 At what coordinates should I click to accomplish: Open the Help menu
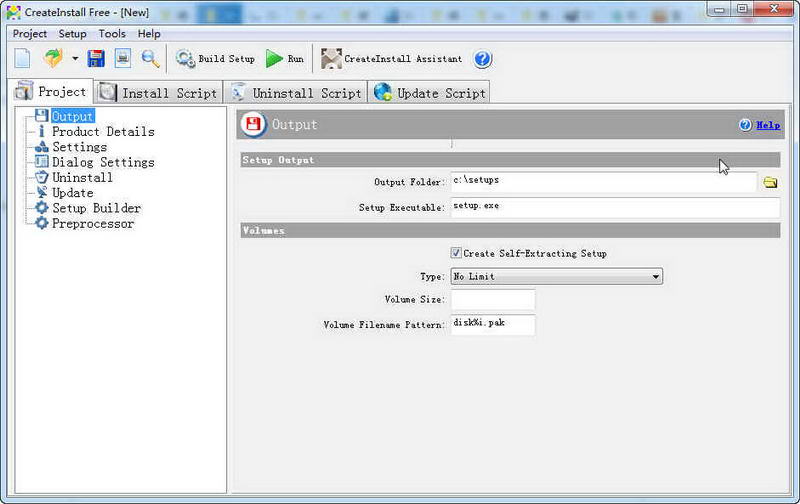click(x=149, y=34)
